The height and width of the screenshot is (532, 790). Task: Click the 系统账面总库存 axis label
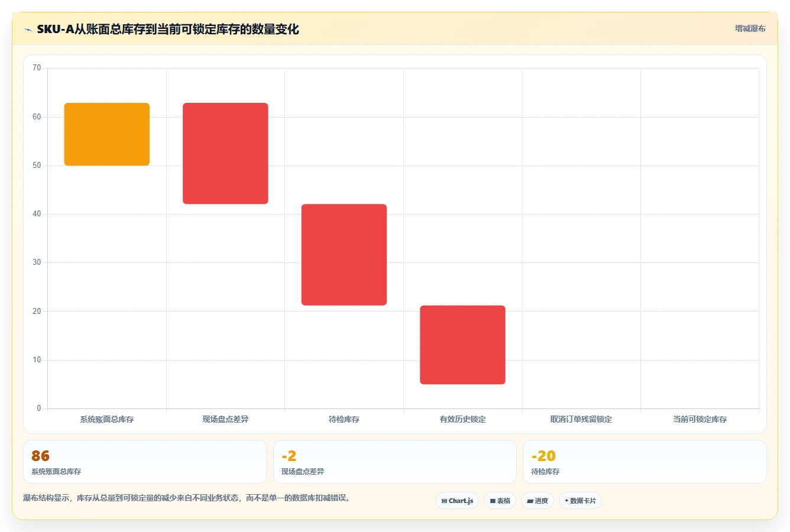pos(107,419)
